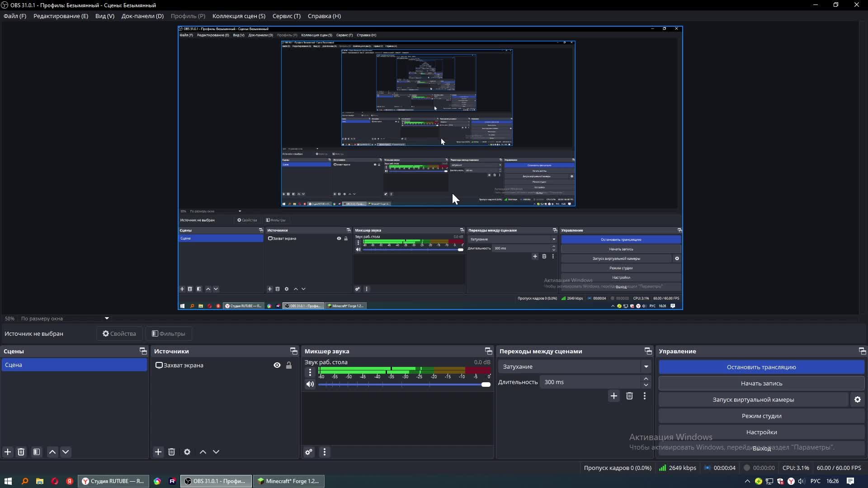The image size is (868, 488).
Task: Open taskbar search magnifier
Action: pyautogui.click(x=25, y=481)
